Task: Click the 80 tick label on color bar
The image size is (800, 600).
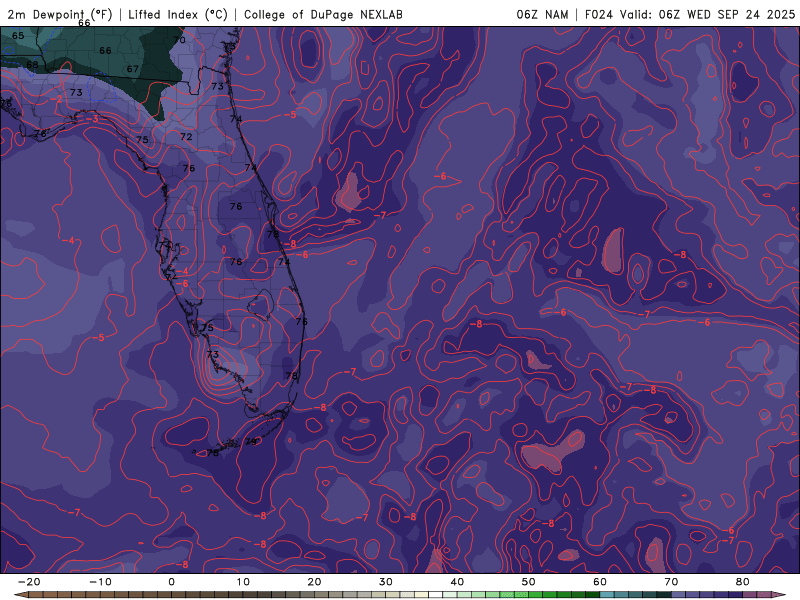Action: [743, 582]
